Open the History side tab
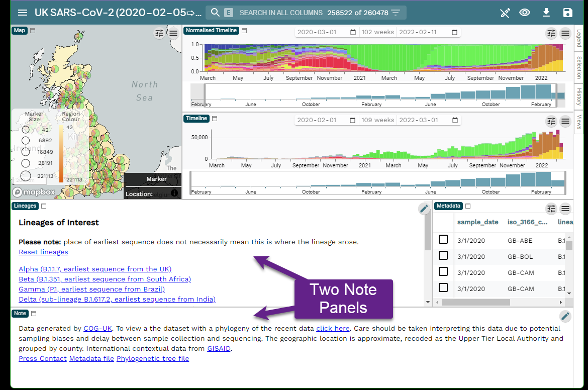588x390 pixels. (579, 96)
